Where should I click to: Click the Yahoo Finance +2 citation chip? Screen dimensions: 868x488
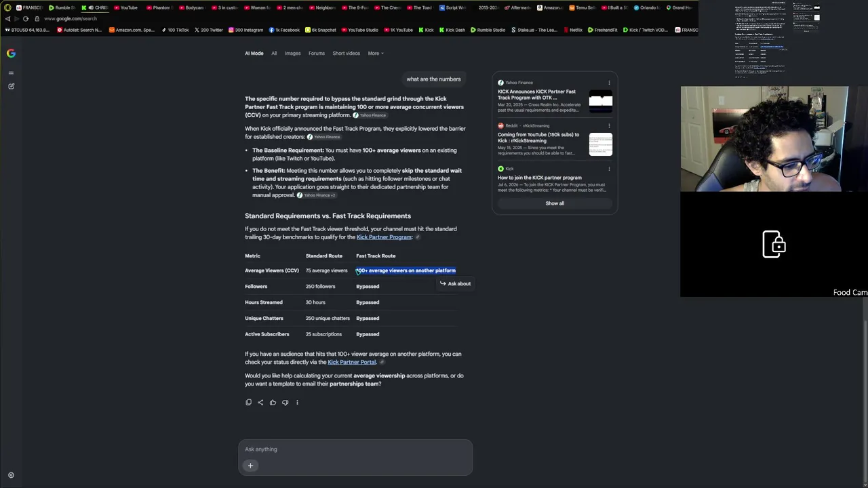316,195
